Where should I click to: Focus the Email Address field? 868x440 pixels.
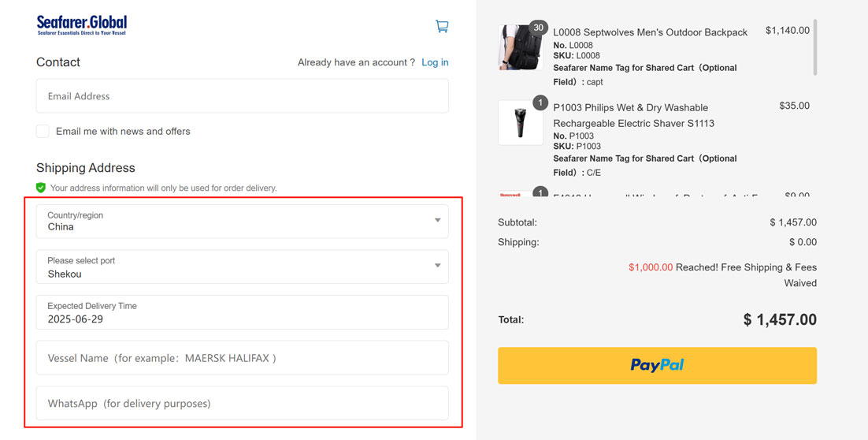(x=242, y=96)
